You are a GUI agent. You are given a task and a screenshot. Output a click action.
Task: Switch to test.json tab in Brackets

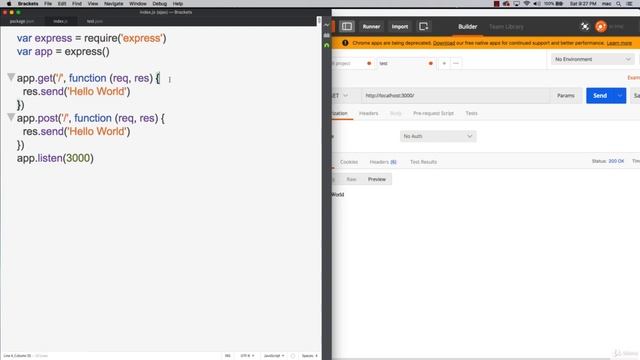[x=95, y=21]
